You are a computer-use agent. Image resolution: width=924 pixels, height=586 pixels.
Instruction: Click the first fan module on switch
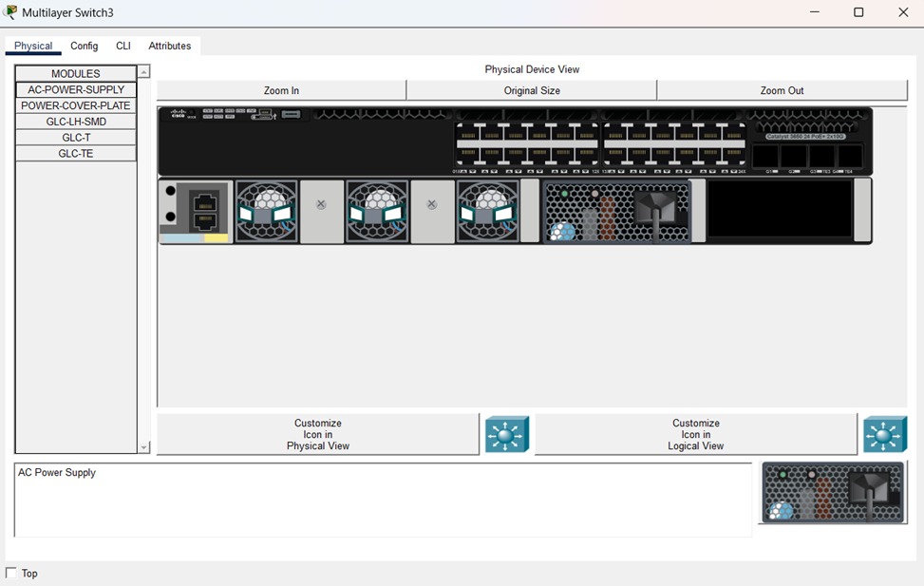(x=266, y=211)
